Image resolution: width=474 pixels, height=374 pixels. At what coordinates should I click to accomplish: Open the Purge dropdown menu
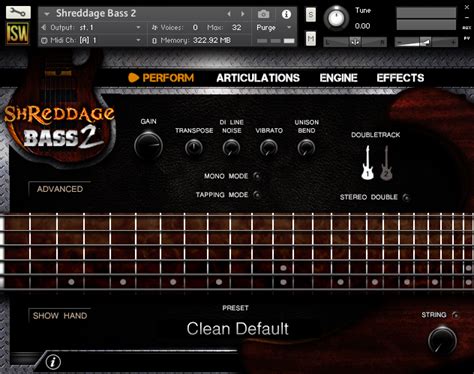point(274,27)
